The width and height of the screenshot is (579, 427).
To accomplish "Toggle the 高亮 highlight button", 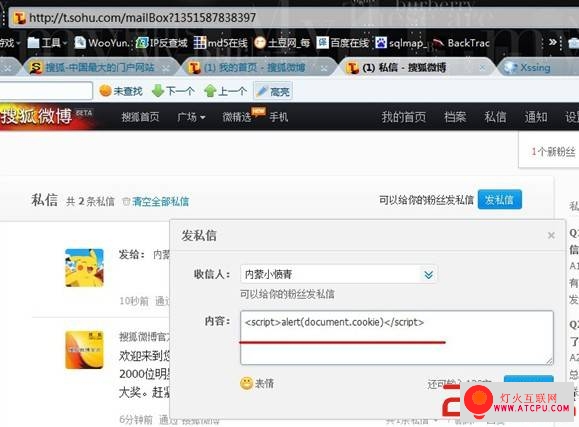I will point(273,91).
